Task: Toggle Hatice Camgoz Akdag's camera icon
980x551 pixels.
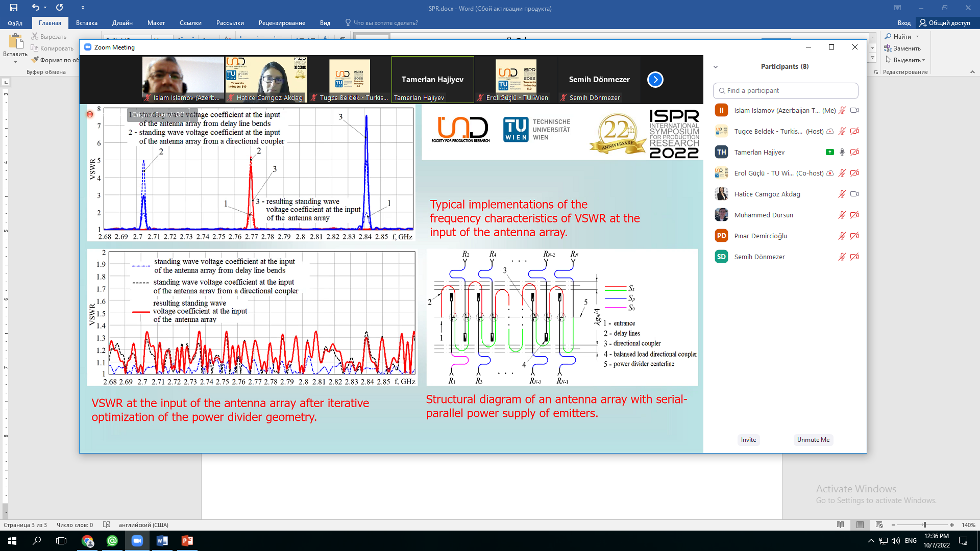Action: click(854, 194)
